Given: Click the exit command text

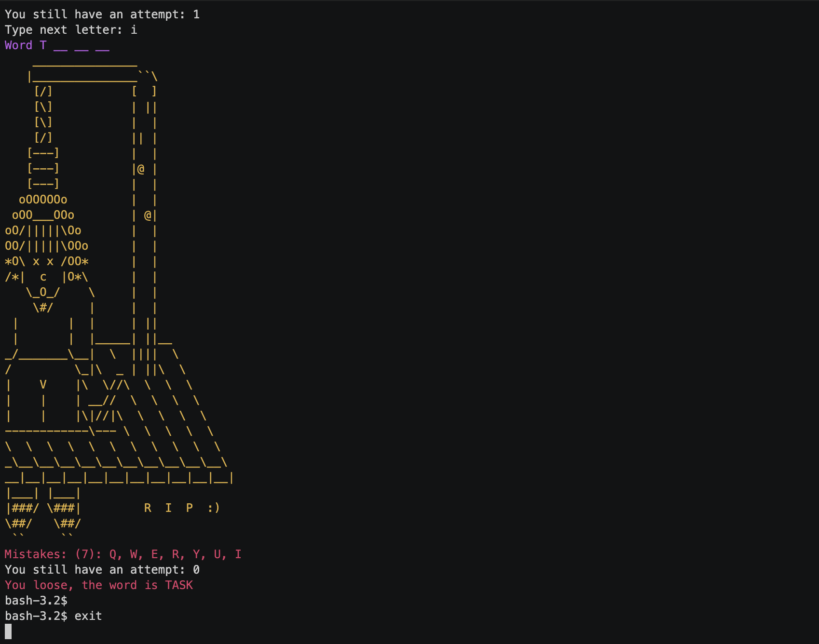Looking at the screenshot, I should coord(88,616).
